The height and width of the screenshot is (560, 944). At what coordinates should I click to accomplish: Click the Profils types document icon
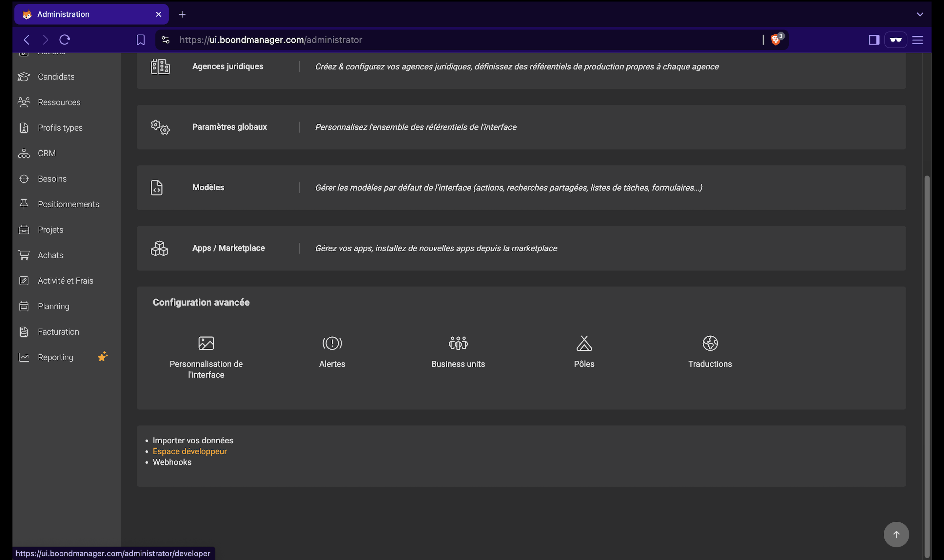click(x=24, y=128)
